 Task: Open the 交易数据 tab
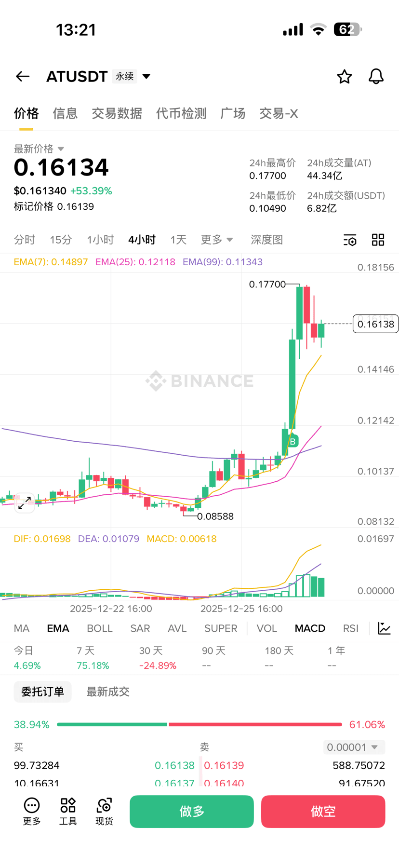point(117,113)
